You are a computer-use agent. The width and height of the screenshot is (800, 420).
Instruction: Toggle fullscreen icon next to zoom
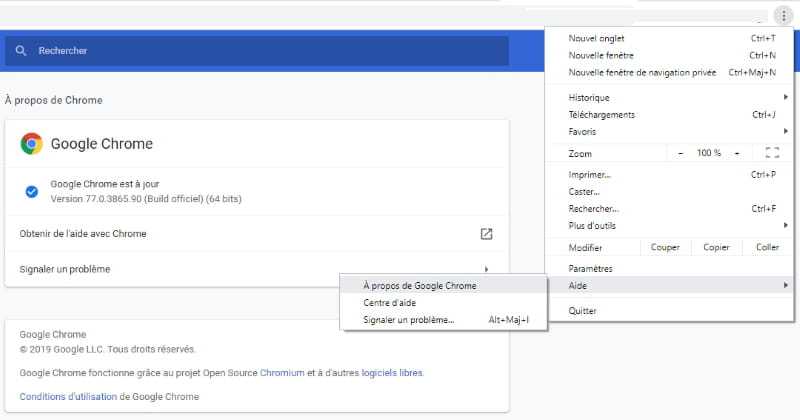click(772, 153)
